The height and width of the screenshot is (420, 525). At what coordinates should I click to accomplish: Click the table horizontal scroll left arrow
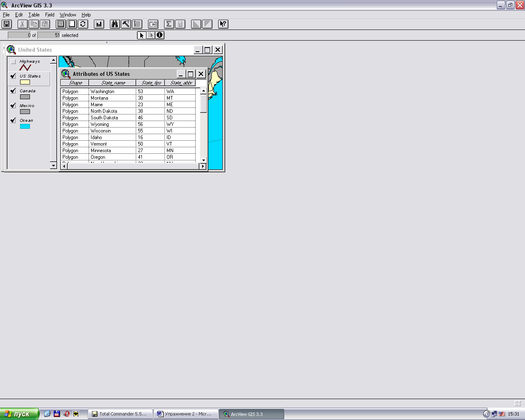click(64, 166)
